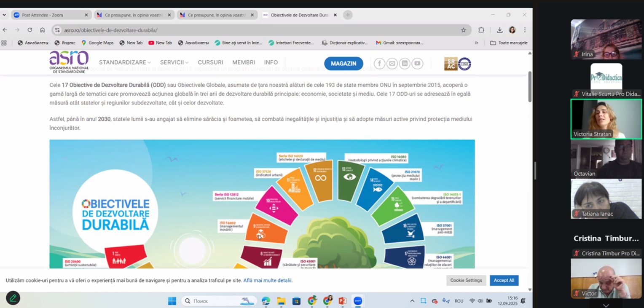The image size is (644, 308).
Task: Click the LinkedIn icon in site header
Action: pyautogui.click(x=405, y=64)
